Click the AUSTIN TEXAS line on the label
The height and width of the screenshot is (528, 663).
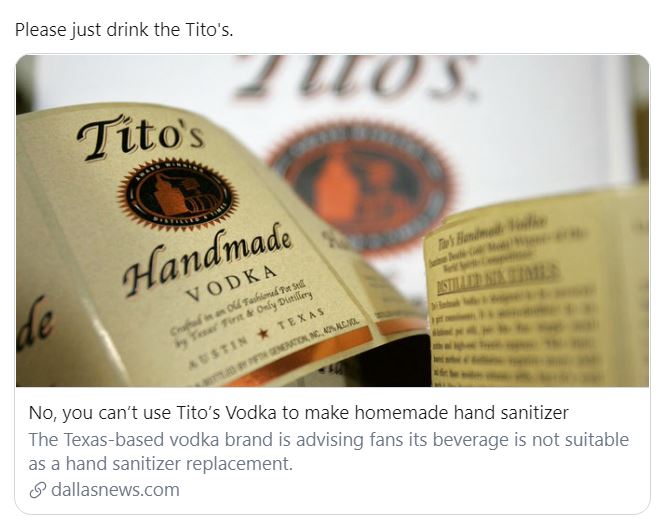point(257,337)
